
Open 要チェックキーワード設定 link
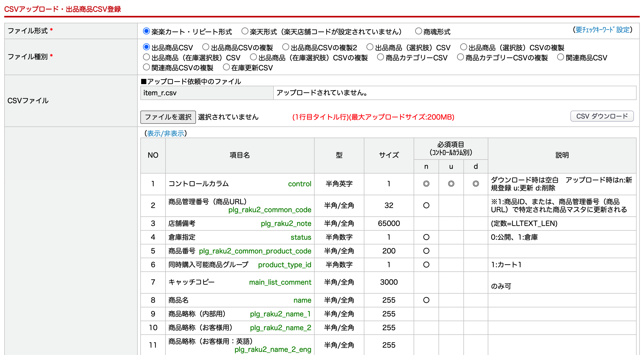click(x=602, y=30)
